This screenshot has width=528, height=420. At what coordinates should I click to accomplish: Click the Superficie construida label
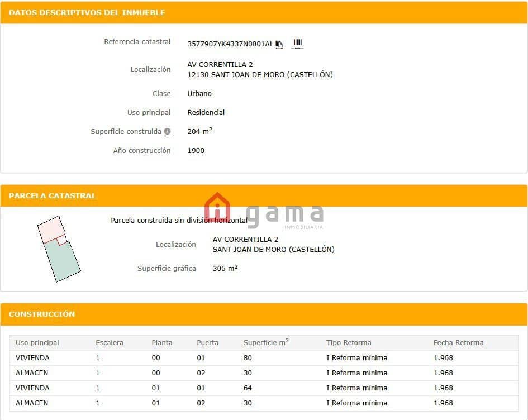(126, 132)
